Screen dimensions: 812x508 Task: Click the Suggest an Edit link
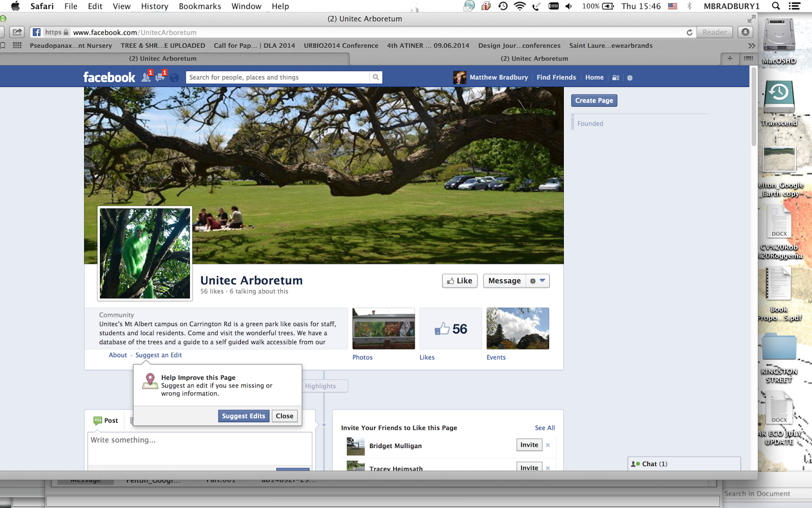pyautogui.click(x=158, y=355)
